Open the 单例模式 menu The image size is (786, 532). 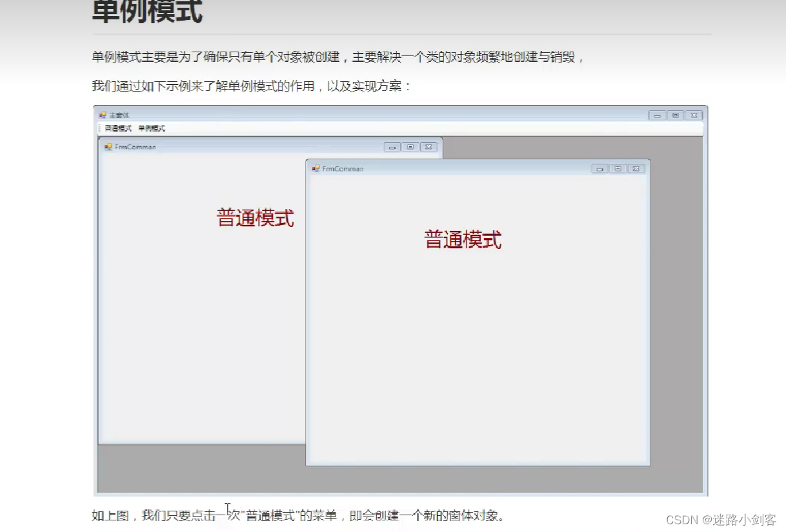[153, 128]
